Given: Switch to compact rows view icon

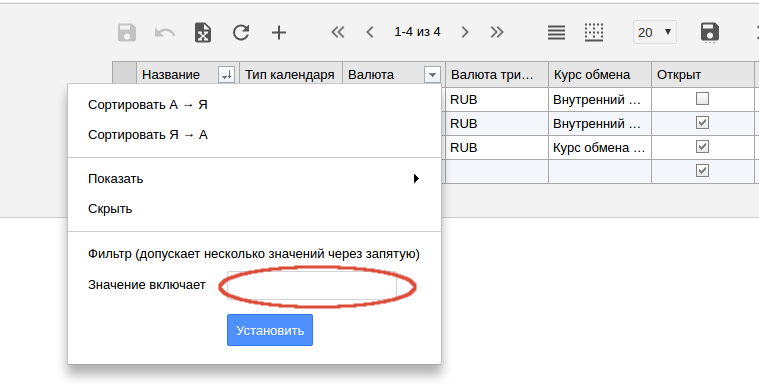Looking at the screenshot, I should 556,32.
